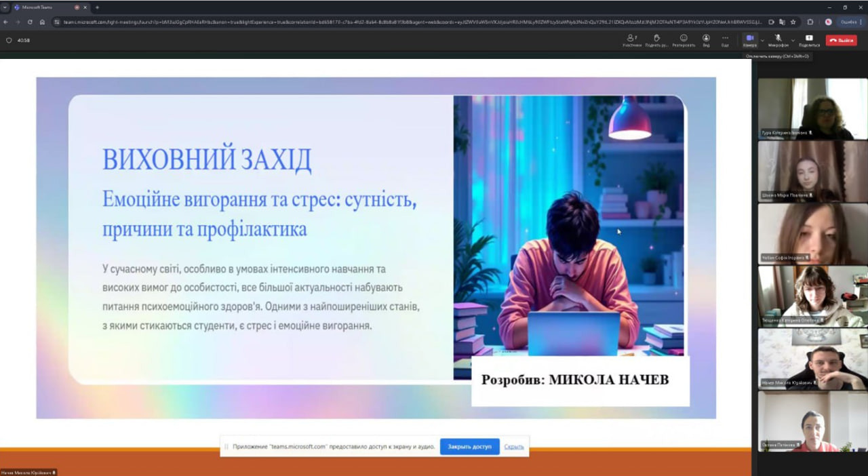
Task: Click the sharing bar drag handle icon
Action: coord(226,447)
